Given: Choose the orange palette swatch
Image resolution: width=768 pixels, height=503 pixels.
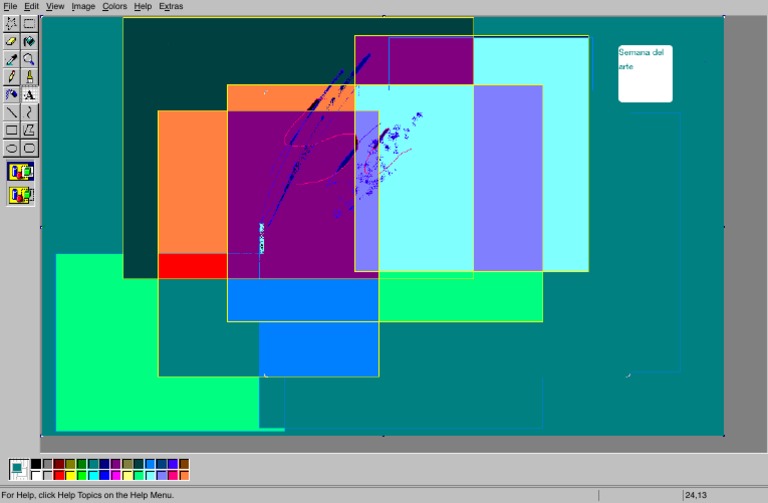Looking at the screenshot, I should 184,475.
